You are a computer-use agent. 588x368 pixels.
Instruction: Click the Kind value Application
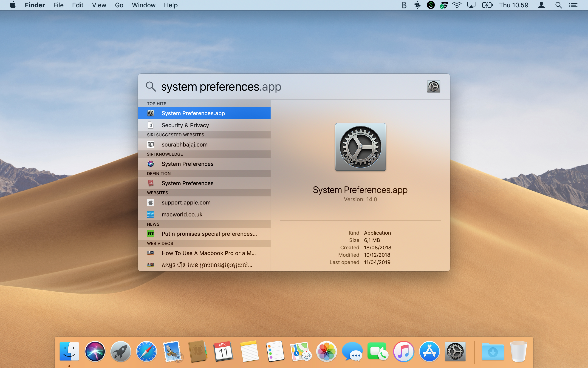tap(377, 233)
